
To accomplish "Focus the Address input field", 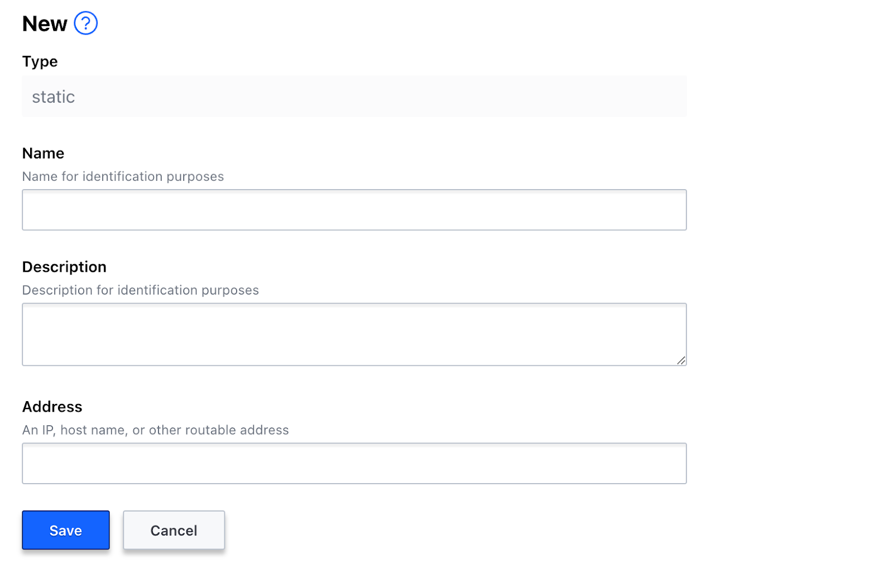I will 354,463.
